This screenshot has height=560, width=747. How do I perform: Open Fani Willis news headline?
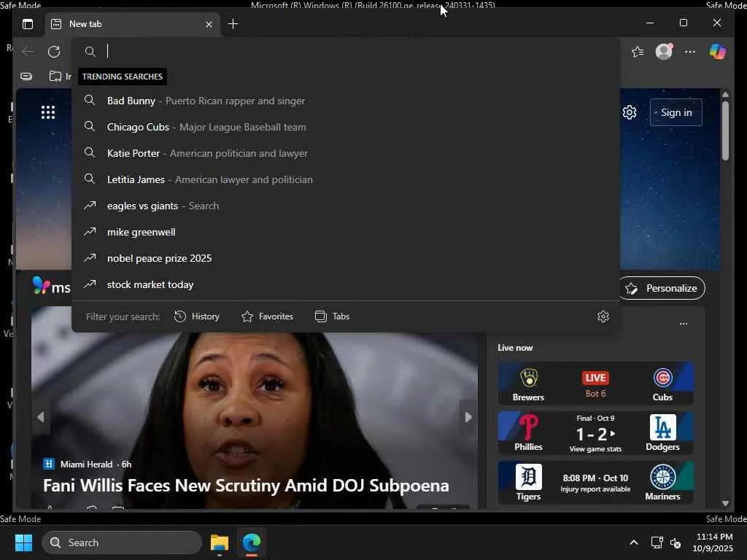click(x=246, y=485)
